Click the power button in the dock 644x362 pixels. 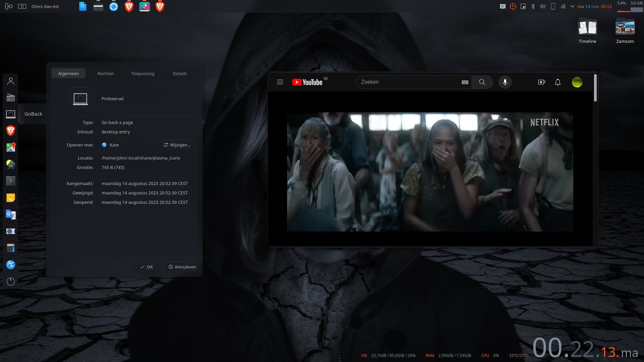(x=11, y=282)
